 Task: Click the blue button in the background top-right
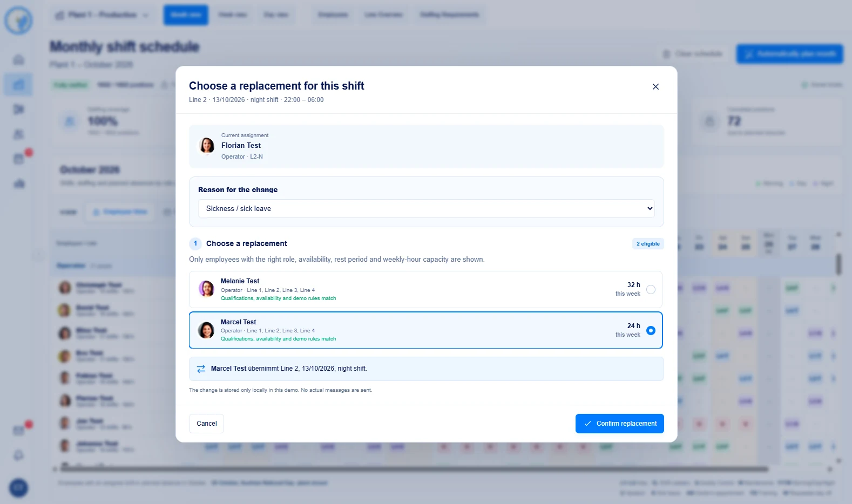(789, 54)
